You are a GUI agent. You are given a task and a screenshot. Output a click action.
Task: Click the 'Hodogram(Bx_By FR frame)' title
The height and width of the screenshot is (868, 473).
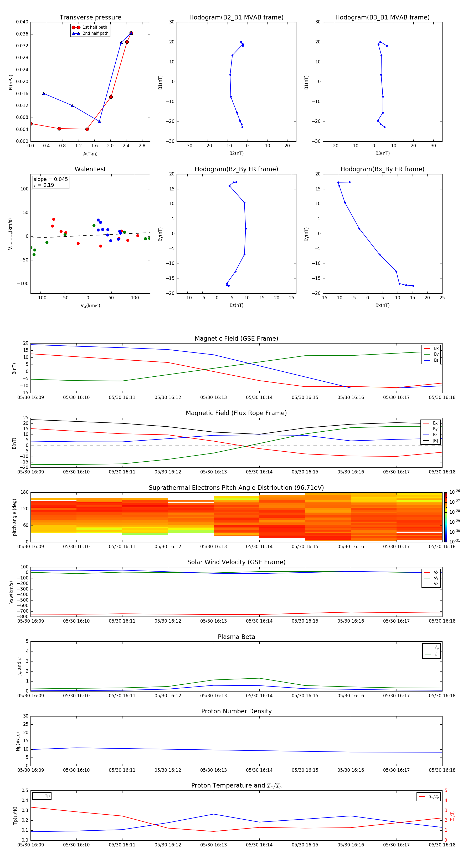coord(382,169)
